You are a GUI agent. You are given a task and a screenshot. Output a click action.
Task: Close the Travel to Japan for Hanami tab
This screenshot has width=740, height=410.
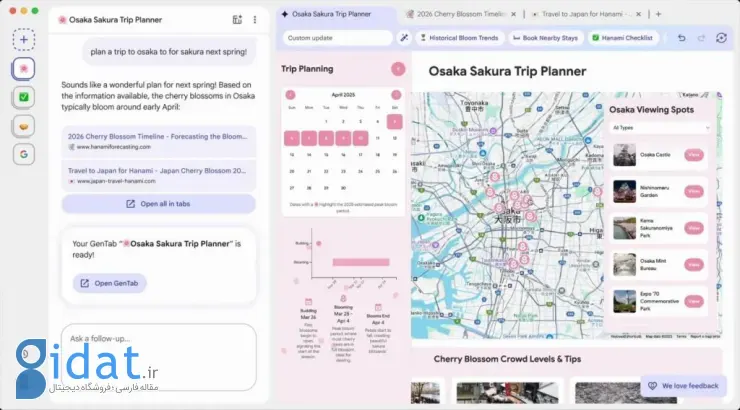coord(637,14)
